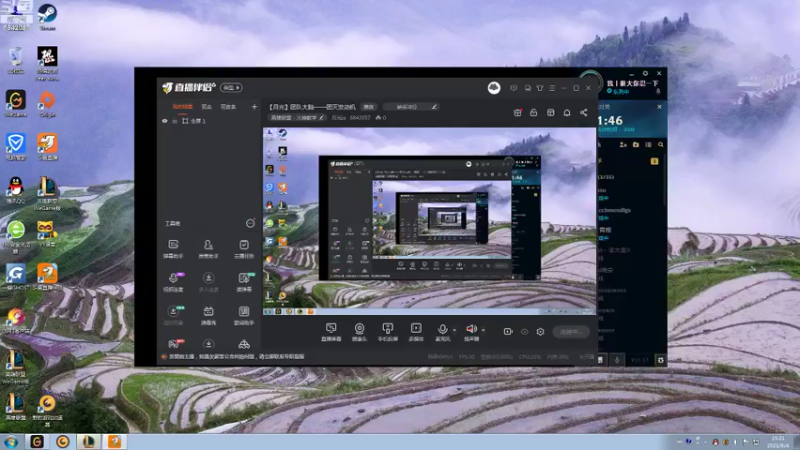Add a webcam source from bottom bar
Screen dimensions: 800x450
point(359,332)
